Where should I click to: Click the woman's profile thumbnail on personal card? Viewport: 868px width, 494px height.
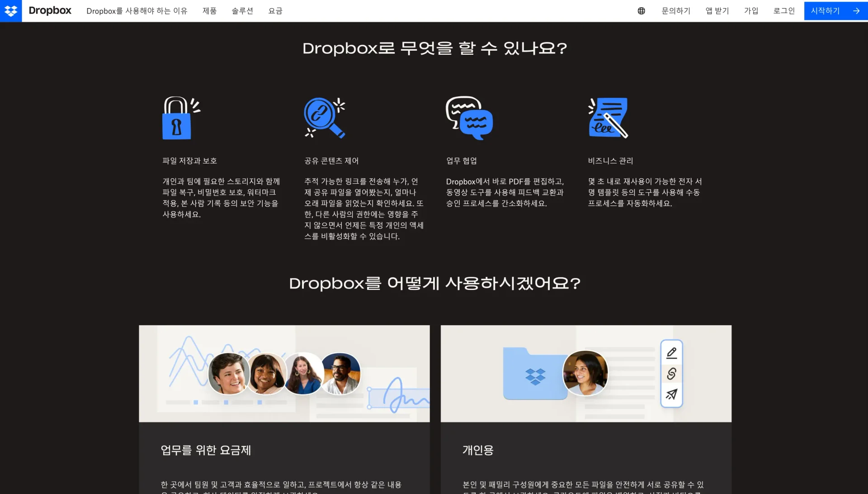(585, 373)
